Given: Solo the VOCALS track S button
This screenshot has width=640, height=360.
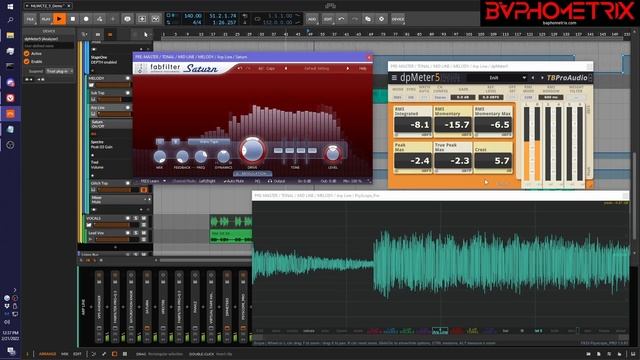Looking at the screenshot, I should click(x=136, y=218).
